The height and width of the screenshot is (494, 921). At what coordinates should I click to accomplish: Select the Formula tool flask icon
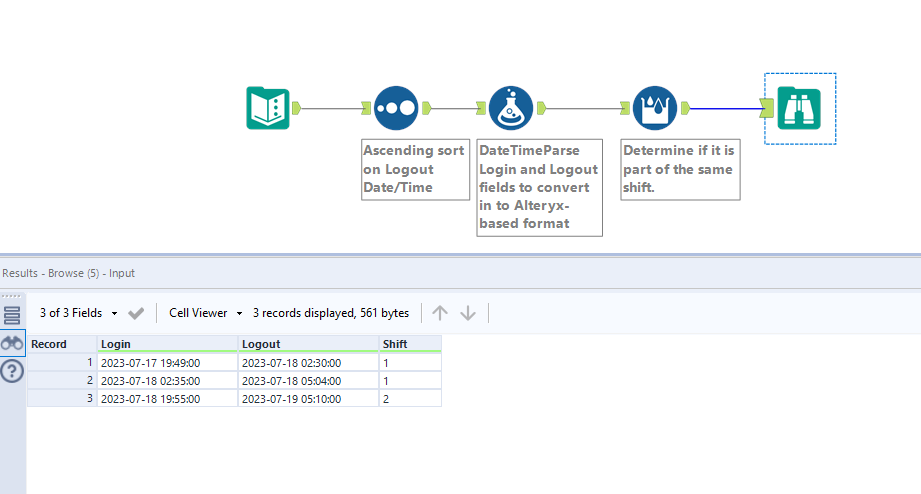pos(510,108)
